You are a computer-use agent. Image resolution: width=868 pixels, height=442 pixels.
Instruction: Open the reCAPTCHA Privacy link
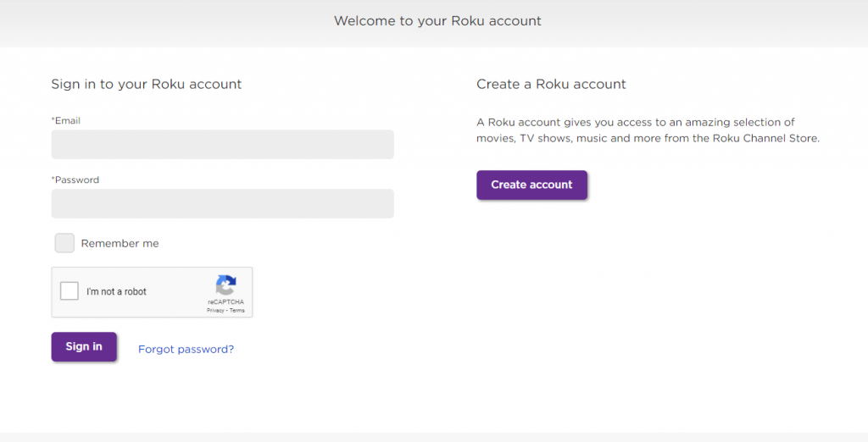click(x=215, y=311)
